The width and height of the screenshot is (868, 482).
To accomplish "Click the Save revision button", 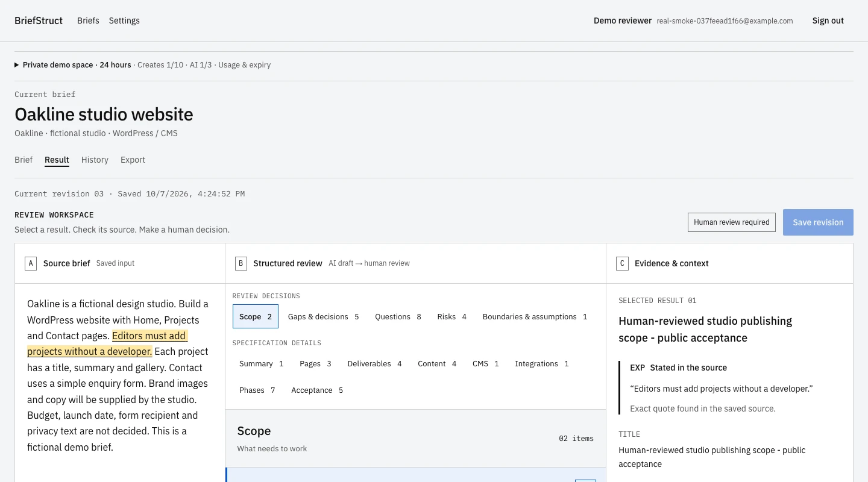I will click(x=818, y=222).
